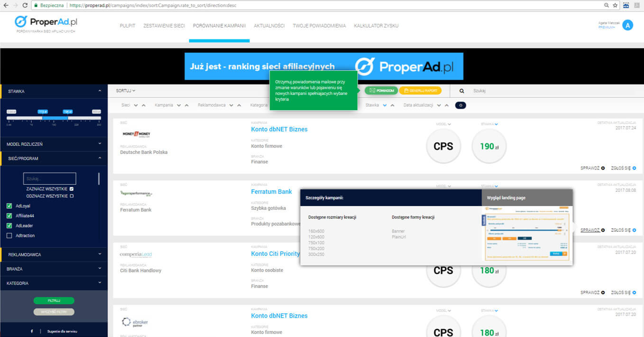Open the blue browser extension icon

(x=626, y=5)
